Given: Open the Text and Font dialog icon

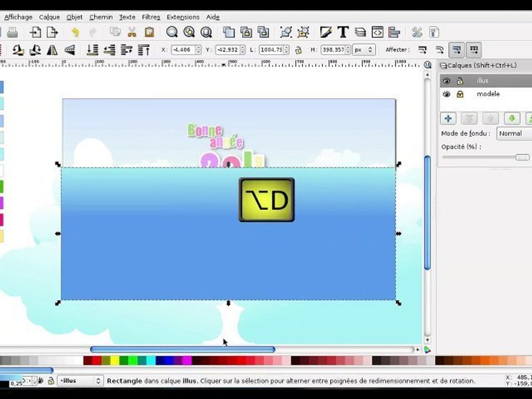Looking at the screenshot, I should tap(343, 32).
